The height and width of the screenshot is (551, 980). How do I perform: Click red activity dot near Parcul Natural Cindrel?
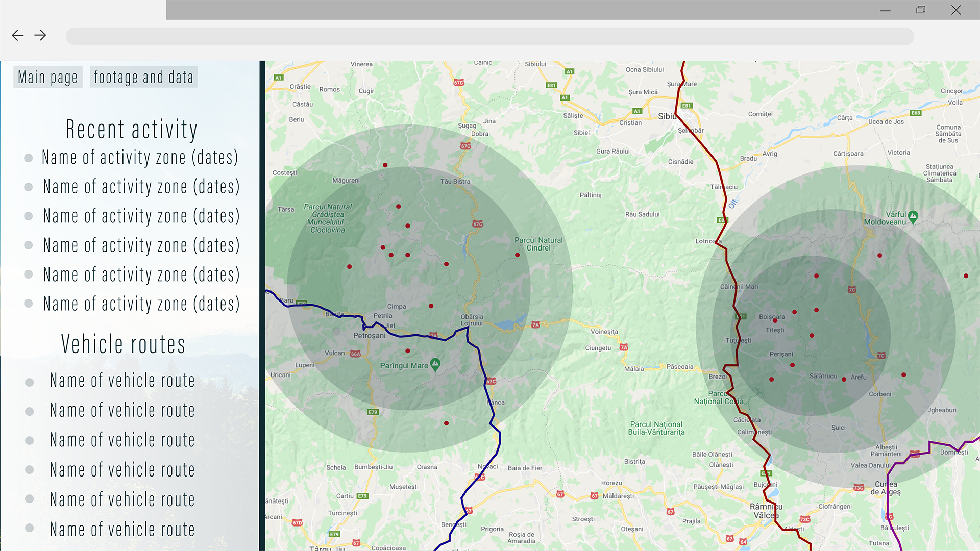pyautogui.click(x=517, y=255)
